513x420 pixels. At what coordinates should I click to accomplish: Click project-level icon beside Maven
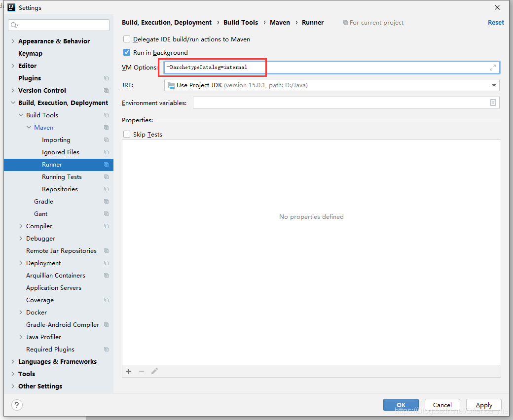point(107,128)
